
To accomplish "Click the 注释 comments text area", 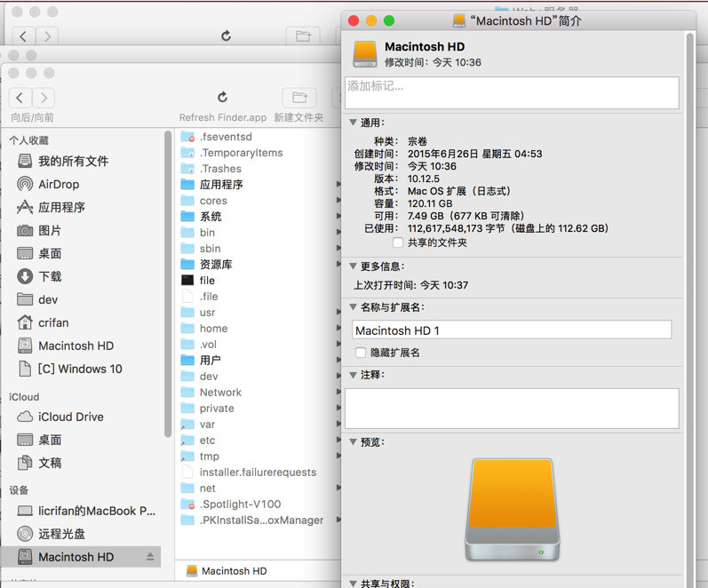I will click(x=512, y=409).
